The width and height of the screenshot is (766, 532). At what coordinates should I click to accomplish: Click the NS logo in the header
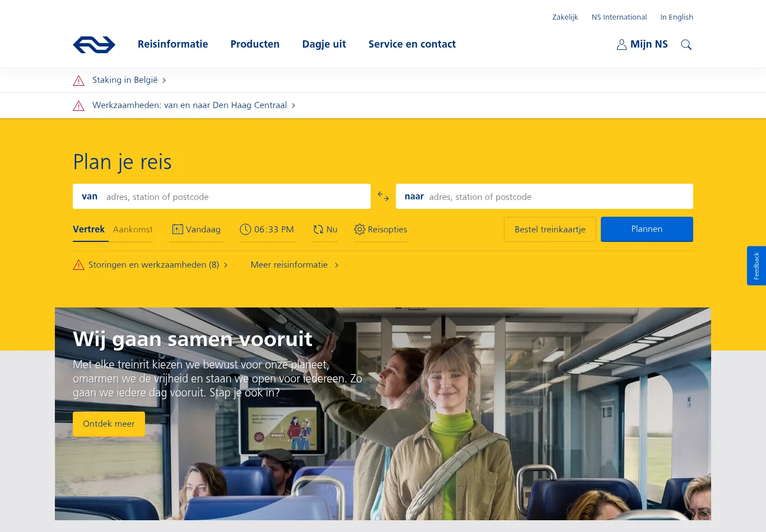pyautogui.click(x=94, y=44)
